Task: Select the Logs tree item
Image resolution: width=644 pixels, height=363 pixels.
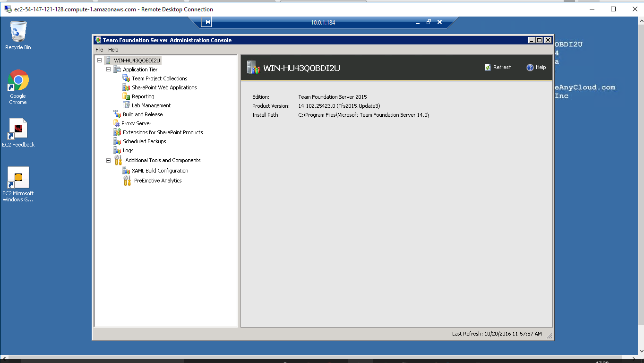Action: (128, 150)
